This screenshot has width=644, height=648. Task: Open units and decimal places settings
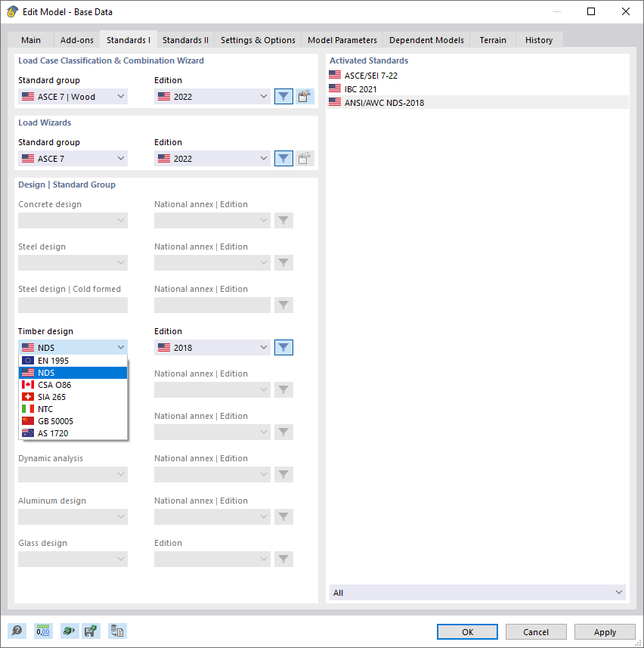[43, 631]
